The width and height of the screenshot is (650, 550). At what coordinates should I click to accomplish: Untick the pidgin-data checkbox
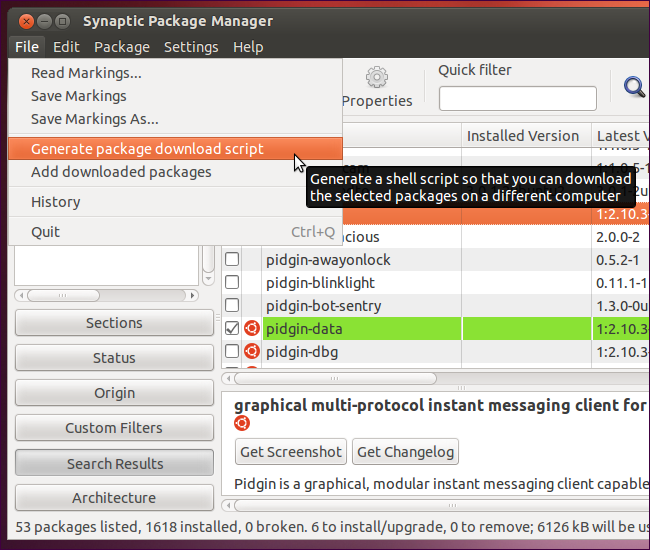click(232, 328)
